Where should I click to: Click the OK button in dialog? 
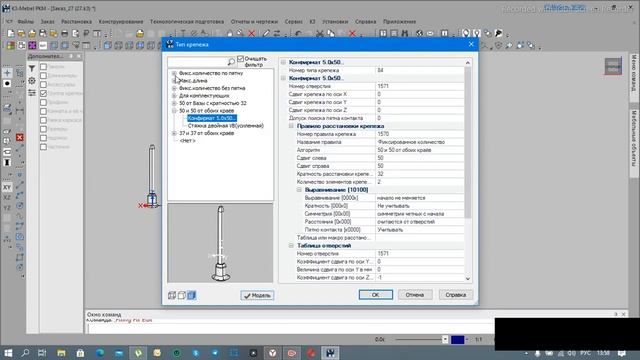(376, 295)
